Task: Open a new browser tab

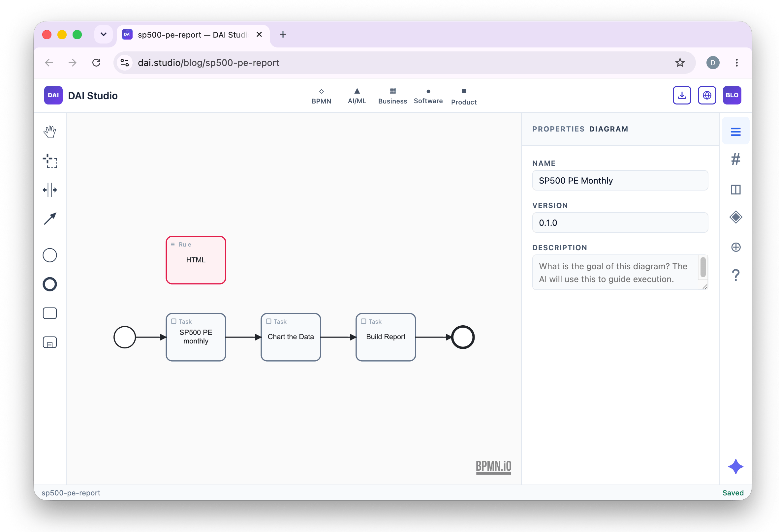Action: point(283,34)
